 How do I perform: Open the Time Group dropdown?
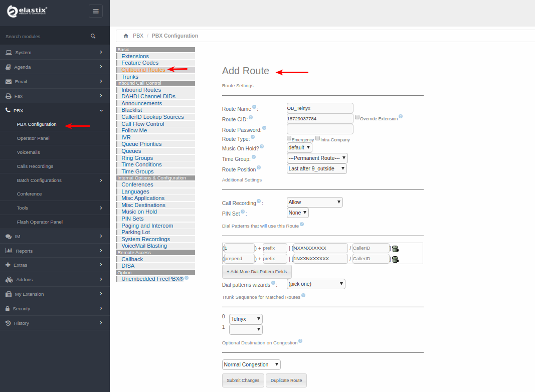(317, 158)
